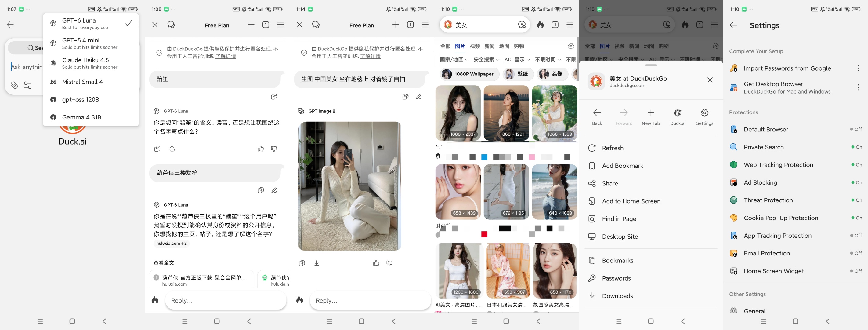Tap the Duck.ai shortcut in the browser menu
868x330 pixels.
pos(678,117)
